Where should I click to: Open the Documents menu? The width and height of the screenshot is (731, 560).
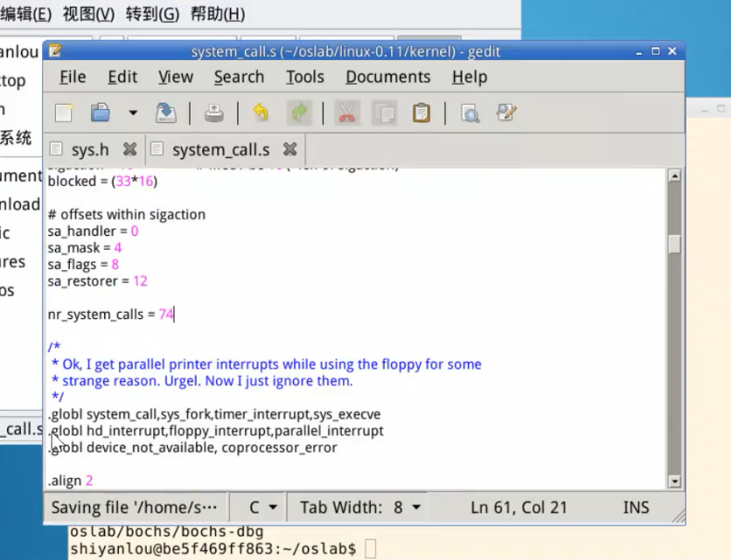coord(387,77)
